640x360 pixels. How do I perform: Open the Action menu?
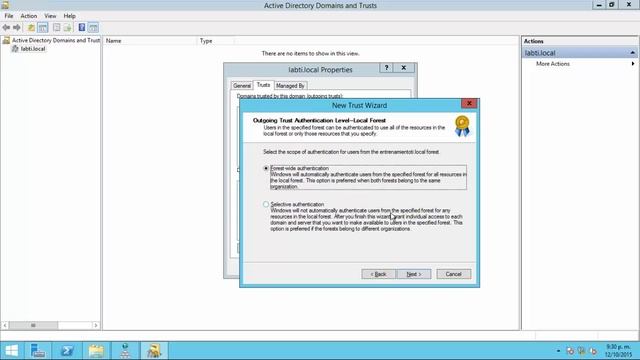pos(29,16)
